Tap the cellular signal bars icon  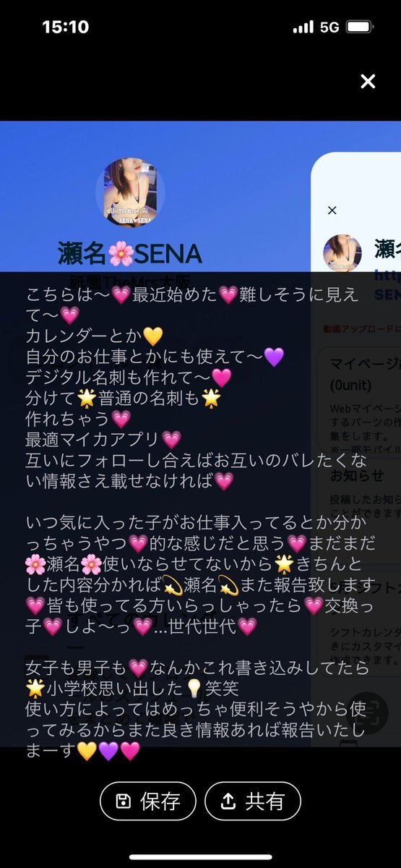303,27
